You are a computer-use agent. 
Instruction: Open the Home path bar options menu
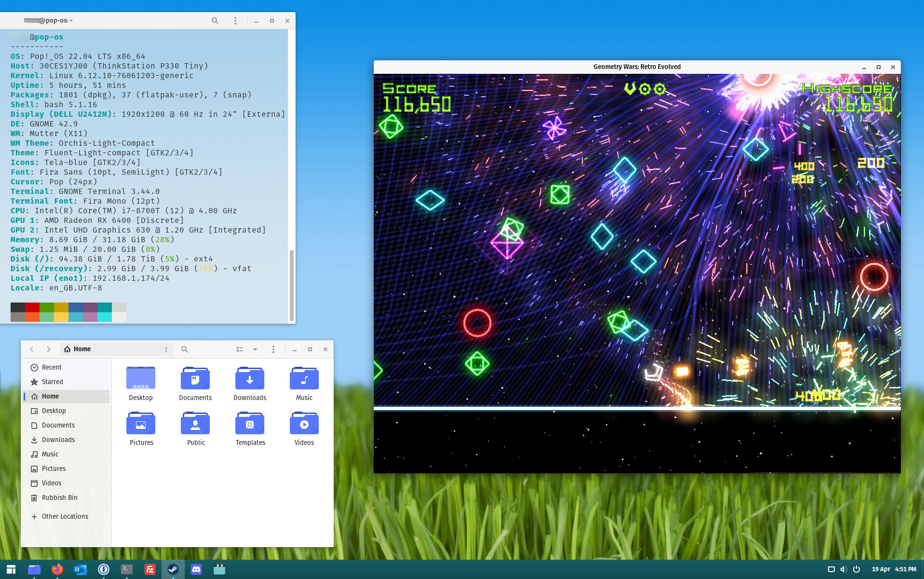(166, 349)
